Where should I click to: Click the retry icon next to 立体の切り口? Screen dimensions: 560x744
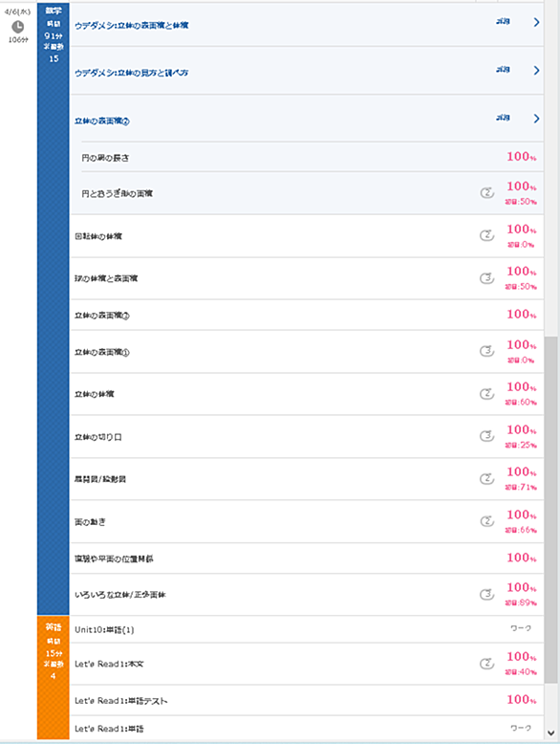(487, 436)
